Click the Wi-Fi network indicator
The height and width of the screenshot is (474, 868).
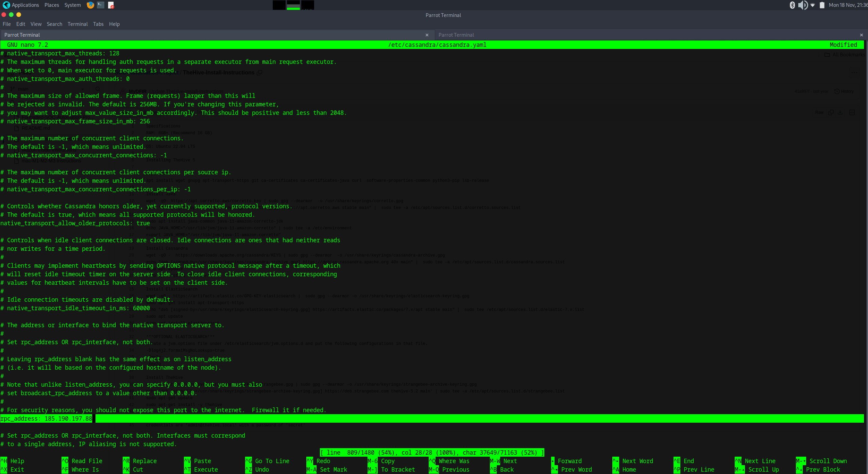click(x=813, y=5)
